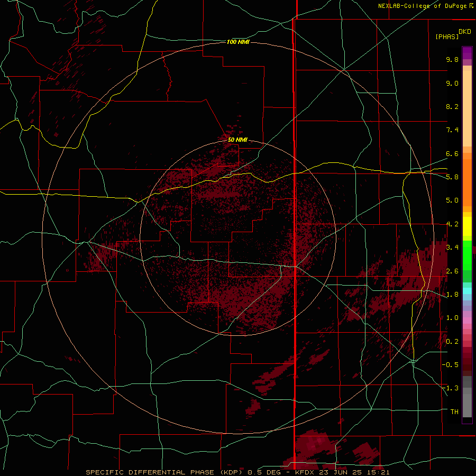Image resolution: width=476 pixels, height=476 pixels.
Task: Click the 9.8 value on the color scale
Action: pyautogui.click(x=452, y=59)
